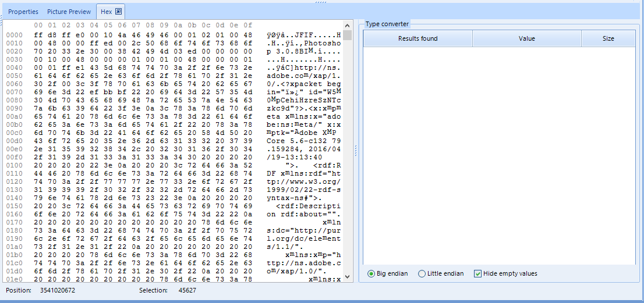The width and height of the screenshot is (644, 303).
Task: Click the 0f column header in hex view
Action: [x=248, y=25]
